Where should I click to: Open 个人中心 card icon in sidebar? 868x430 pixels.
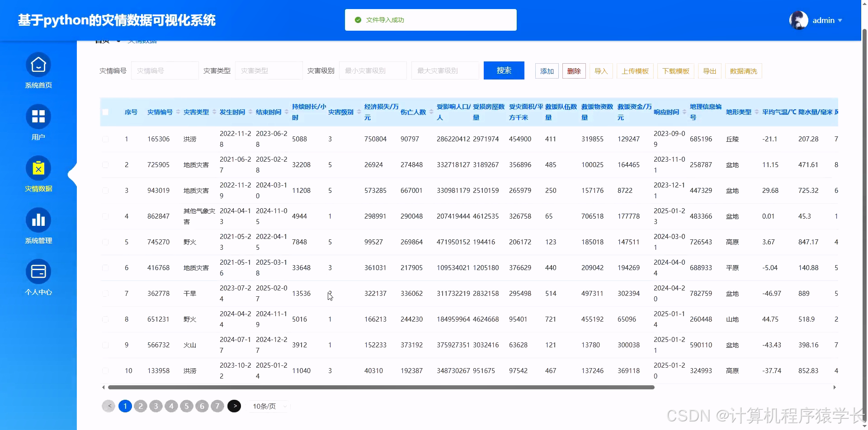coord(38,271)
